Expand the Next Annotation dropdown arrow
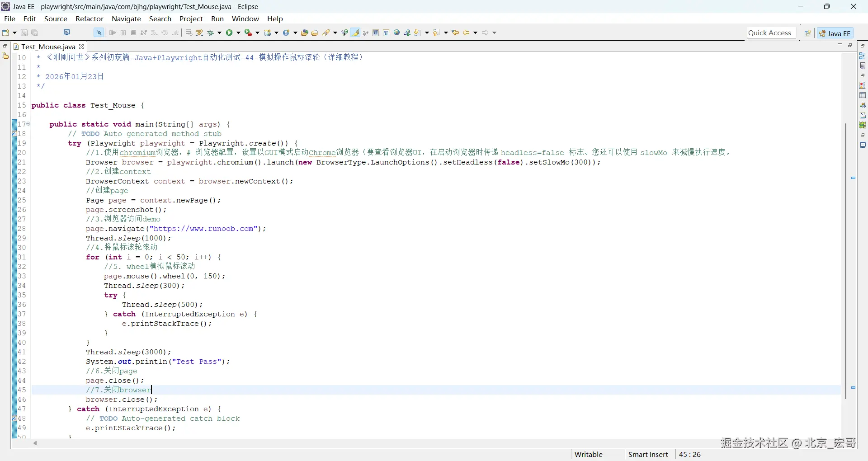Screen dimensions: 868x461 (x=427, y=33)
